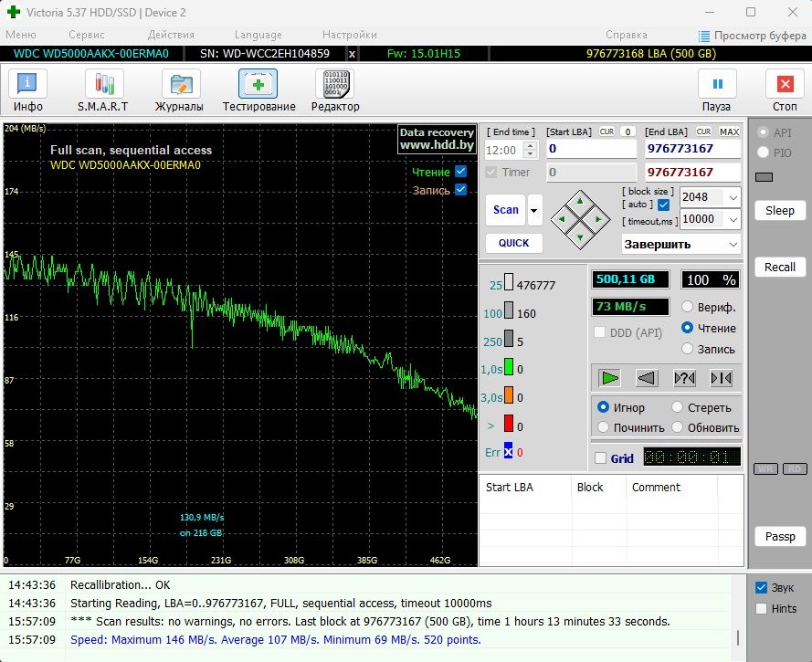Select the Обновить radio button
Viewport: 812px width, 662px height.
[677, 427]
